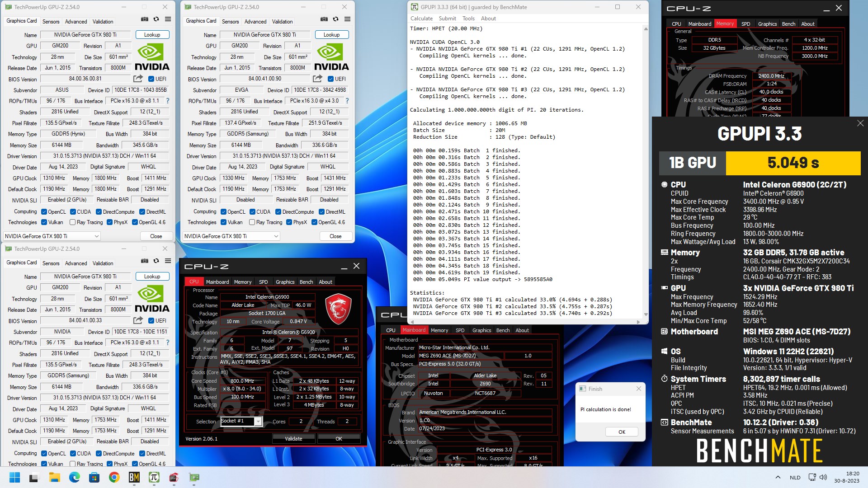Click BenchMate BM icon in taskbar

click(x=134, y=477)
